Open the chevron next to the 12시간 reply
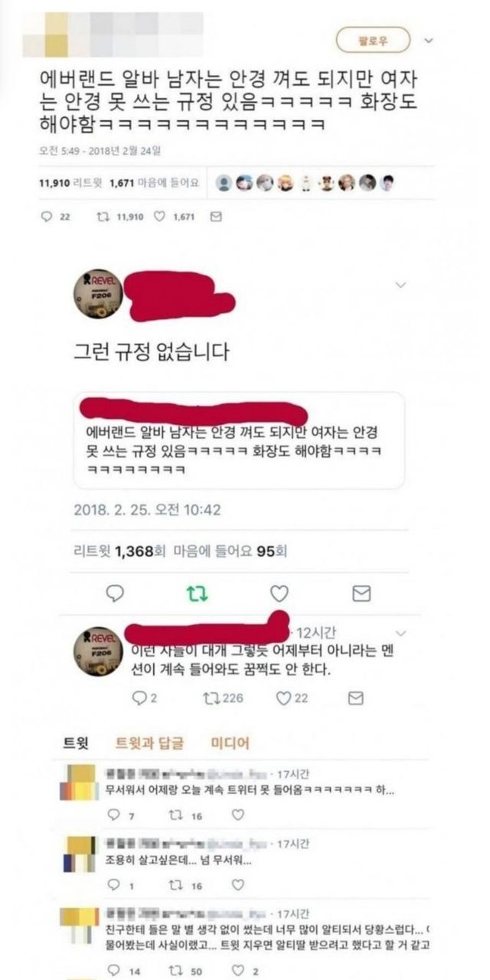Viewport: 490px width, 980px height. tap(400, 634)
